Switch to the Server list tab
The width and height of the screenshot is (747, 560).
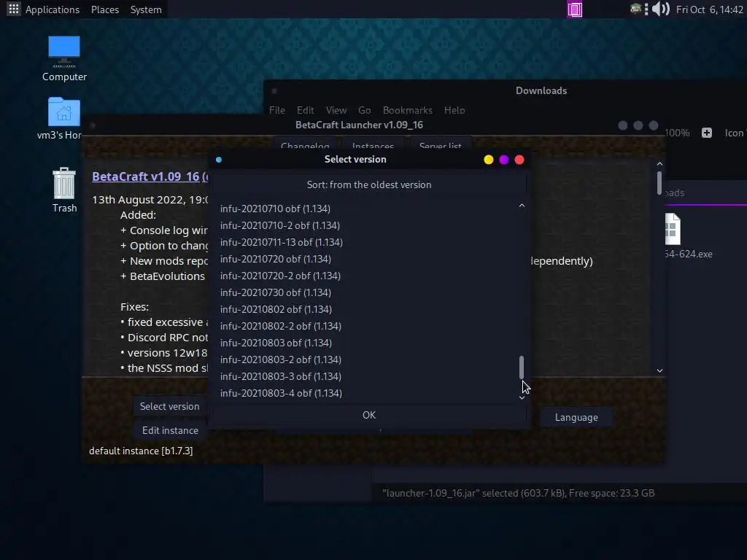click(440, 145)
